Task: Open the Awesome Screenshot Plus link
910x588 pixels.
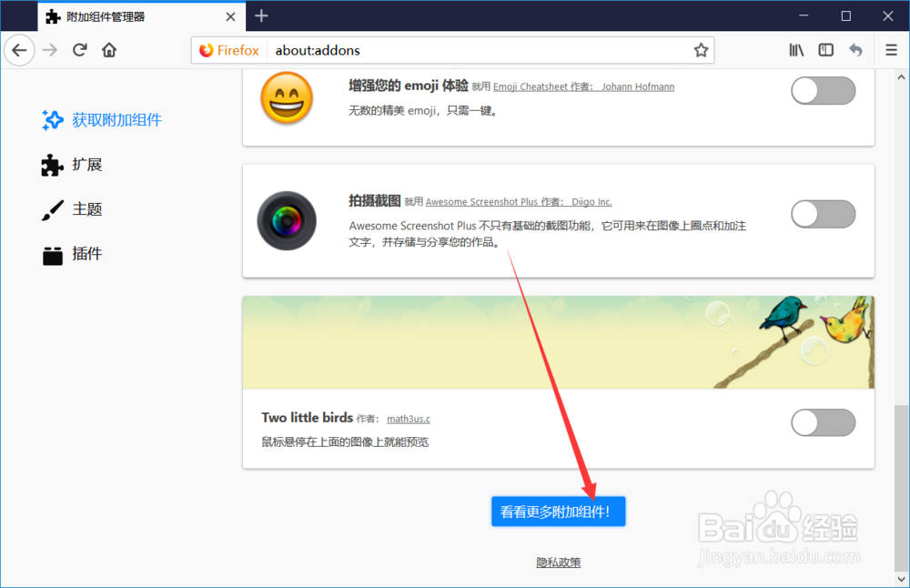Action: pos(481,202)
